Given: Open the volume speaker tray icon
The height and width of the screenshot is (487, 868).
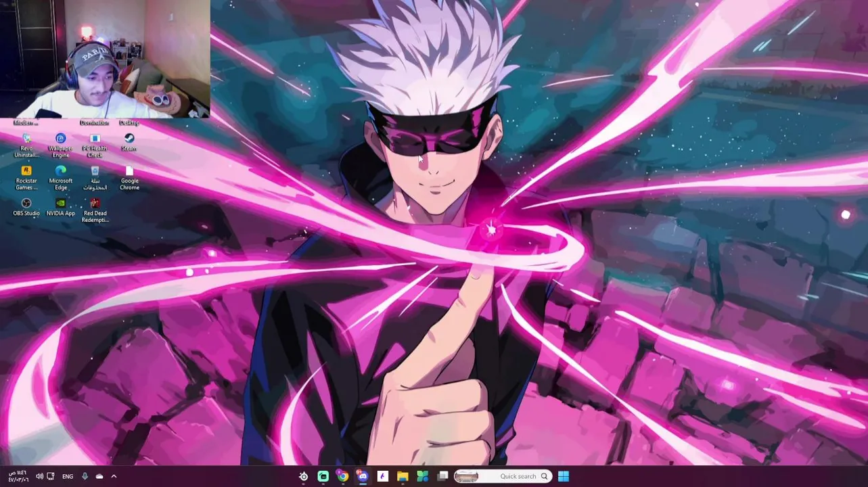Looking at the screenshot, I should pyautogui.click(x=39, y=476).
